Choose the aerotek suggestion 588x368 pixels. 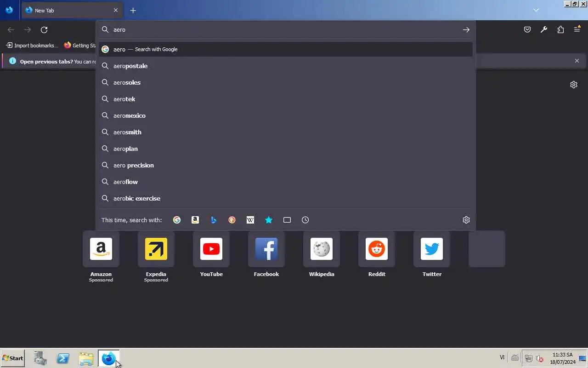tap(286, 99)
